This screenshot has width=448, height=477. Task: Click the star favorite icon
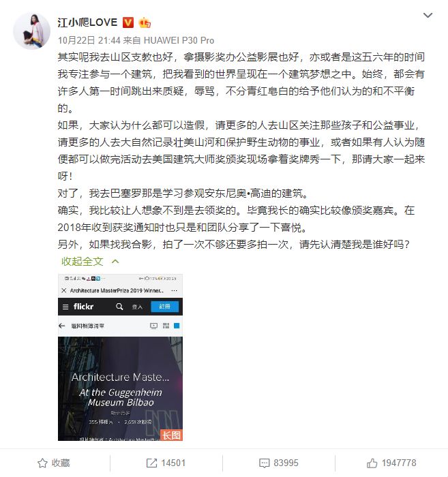[x=42, y=463]
